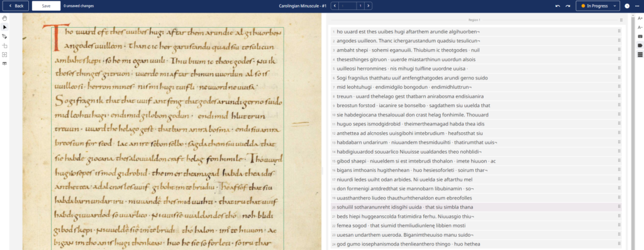This screenshot has width=644, height=250.
Task: Go Back to the previous screen
Action: (x=16, y=6)
